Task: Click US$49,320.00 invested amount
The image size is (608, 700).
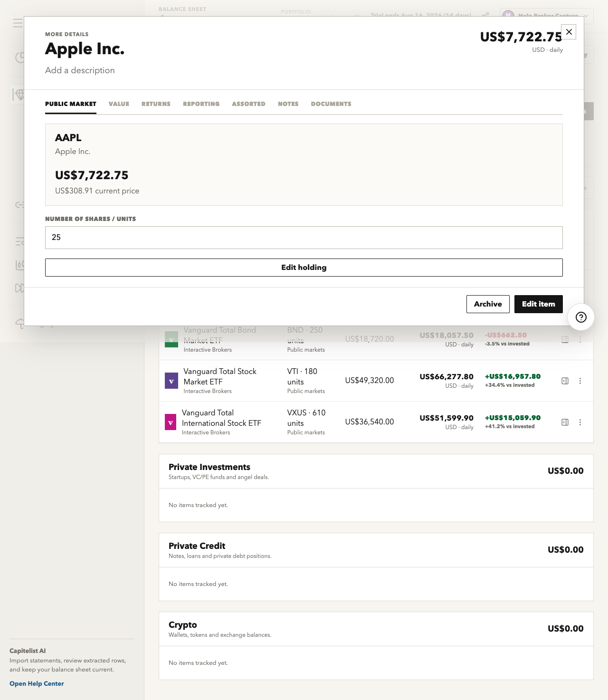Action: point(370,381)
